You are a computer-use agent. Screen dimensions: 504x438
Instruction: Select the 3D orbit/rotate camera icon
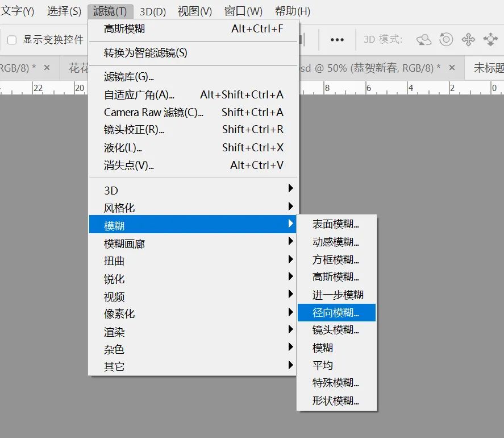[424, 40]
